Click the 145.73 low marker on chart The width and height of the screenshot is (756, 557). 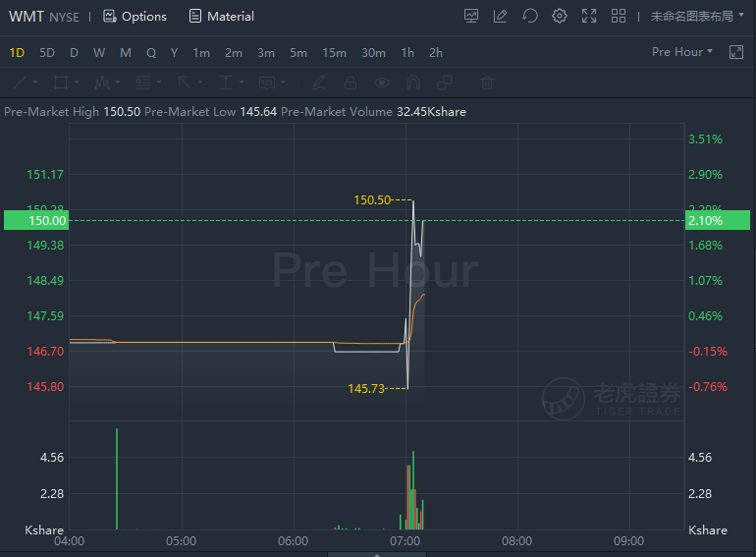click(366, 388)
